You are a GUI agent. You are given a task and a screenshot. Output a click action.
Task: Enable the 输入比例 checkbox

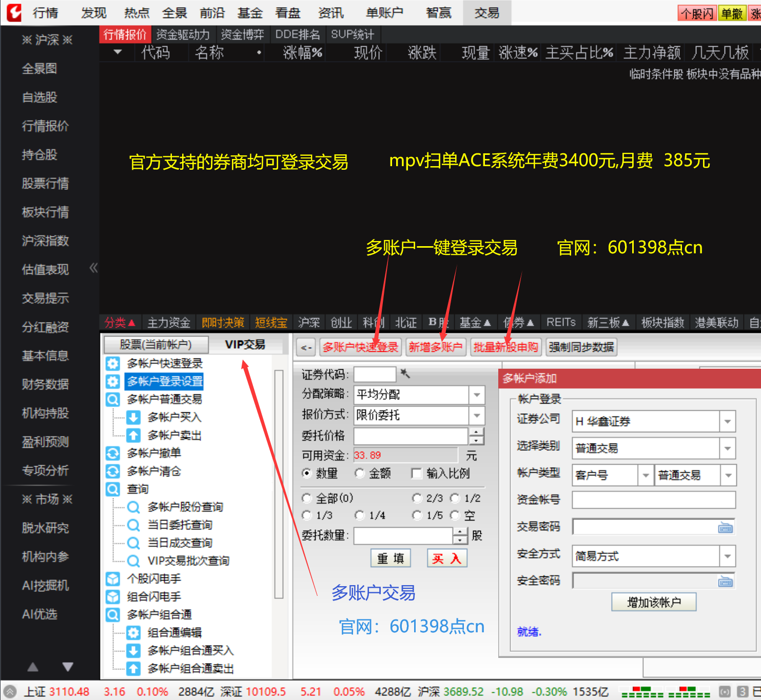(417, 473)
